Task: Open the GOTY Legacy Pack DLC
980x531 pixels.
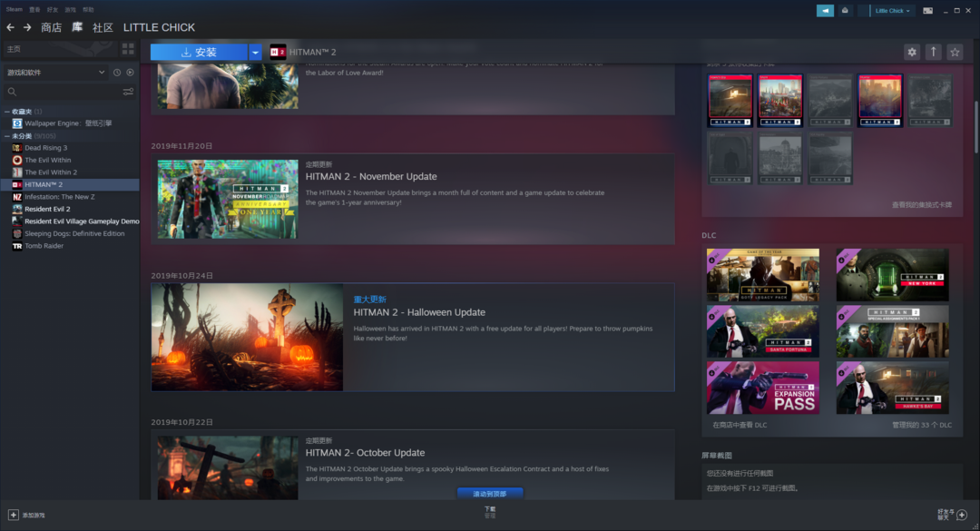Action: click(x=762, y=275)
